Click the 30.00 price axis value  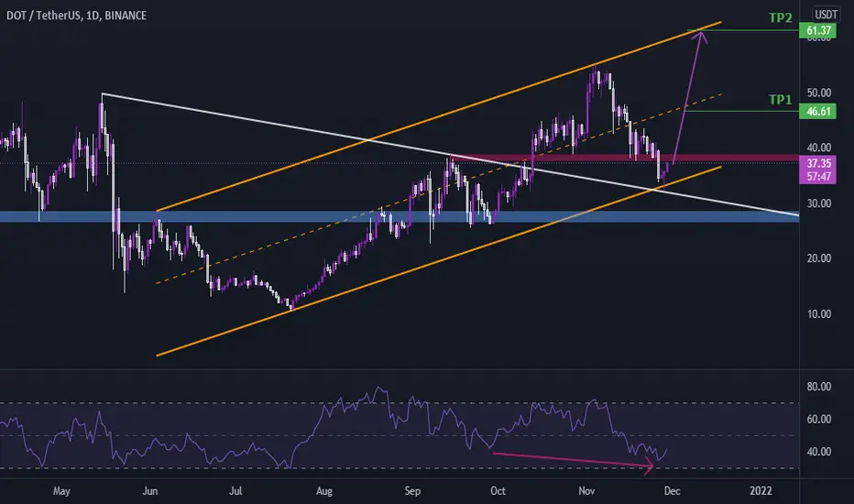click(818, 203)
